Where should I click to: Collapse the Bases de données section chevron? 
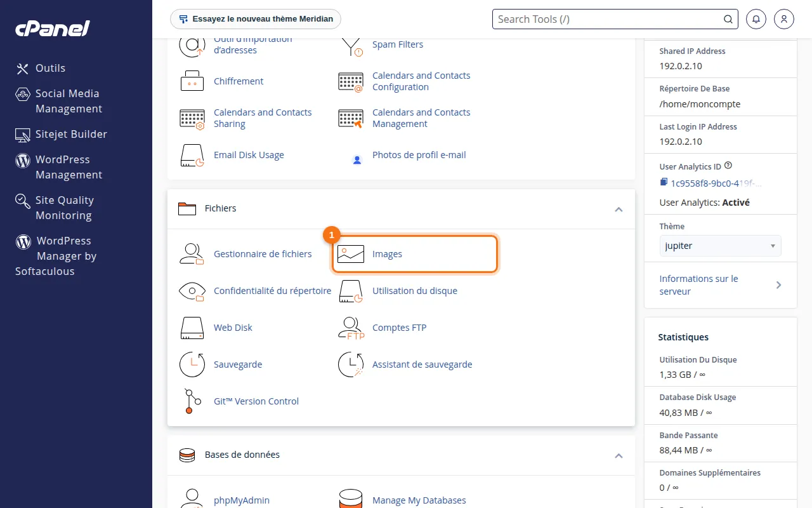point(619,455)
